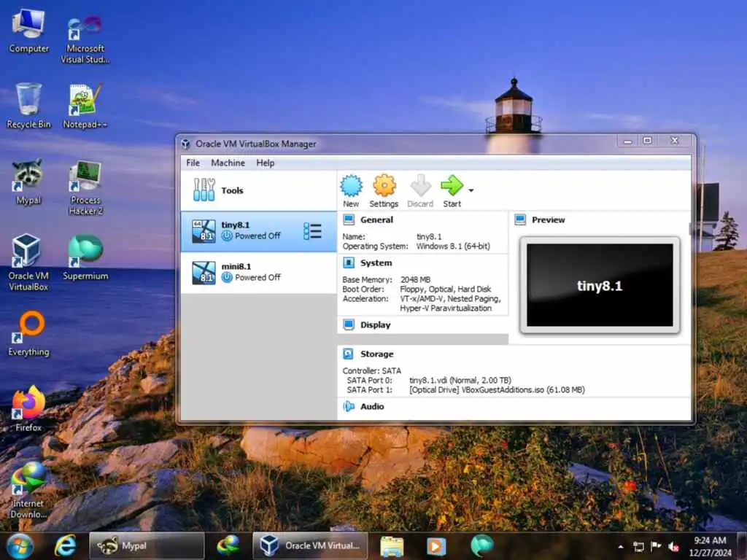Select the tiny8.1 virtual machine entry
747x560 pixels.
tap(259, 231)
